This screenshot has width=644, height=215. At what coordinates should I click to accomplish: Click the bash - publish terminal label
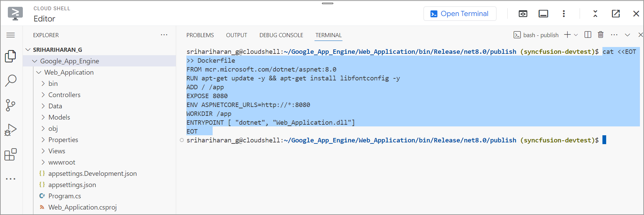(x=541, y=35)
